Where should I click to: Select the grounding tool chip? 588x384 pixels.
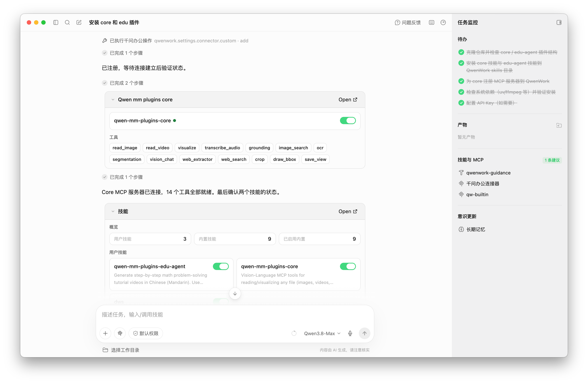(x=259, y=148)
